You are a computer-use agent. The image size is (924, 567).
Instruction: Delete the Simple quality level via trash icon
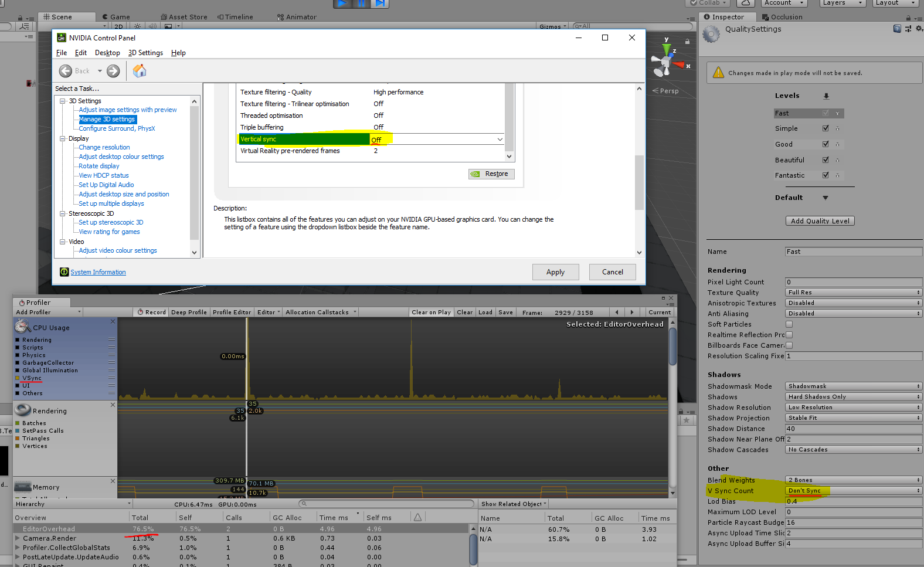pos(837,129)
